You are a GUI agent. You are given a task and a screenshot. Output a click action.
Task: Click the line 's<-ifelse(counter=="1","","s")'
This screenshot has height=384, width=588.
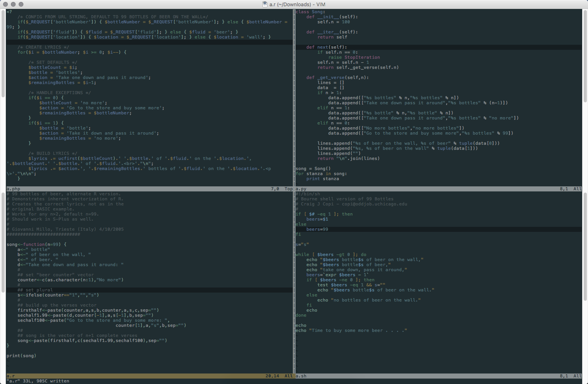point(58,295)
